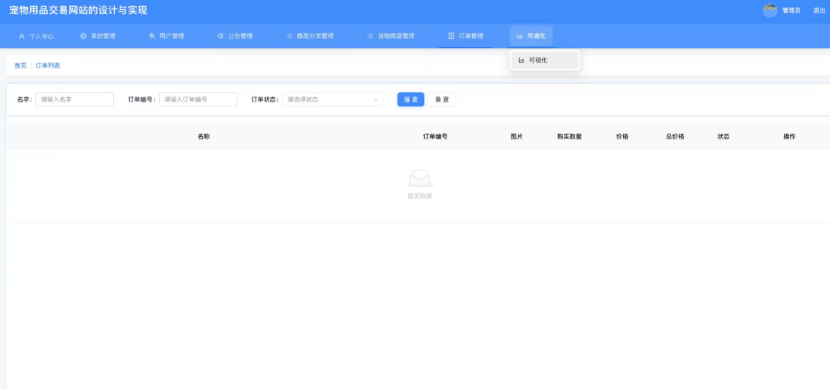Click the 重置 button
The image size is (830, 389).
click(442, 99)
